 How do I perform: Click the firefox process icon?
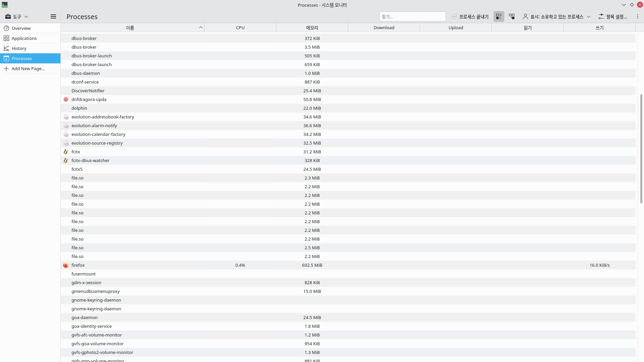pos(66,265)
